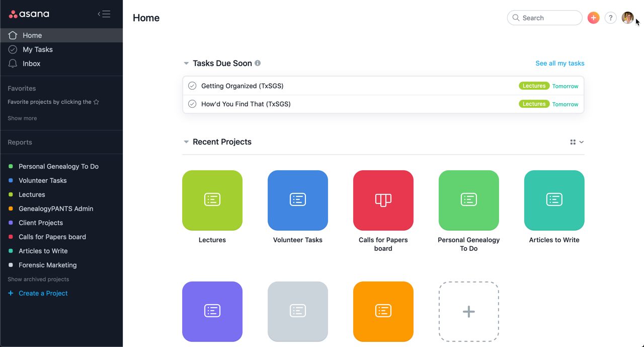Click the Tasks Due Soon info icon
Screen dimensions: 644x347
point(258,63)
